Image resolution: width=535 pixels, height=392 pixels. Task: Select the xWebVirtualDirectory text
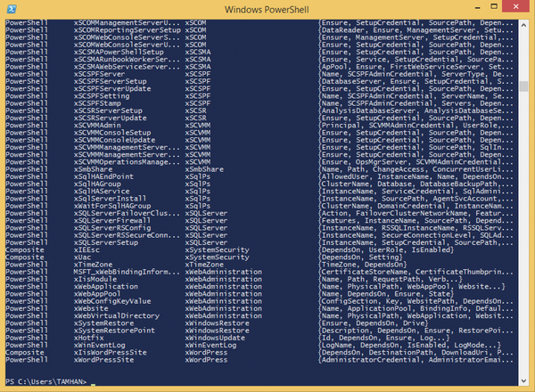pos(117,316)
